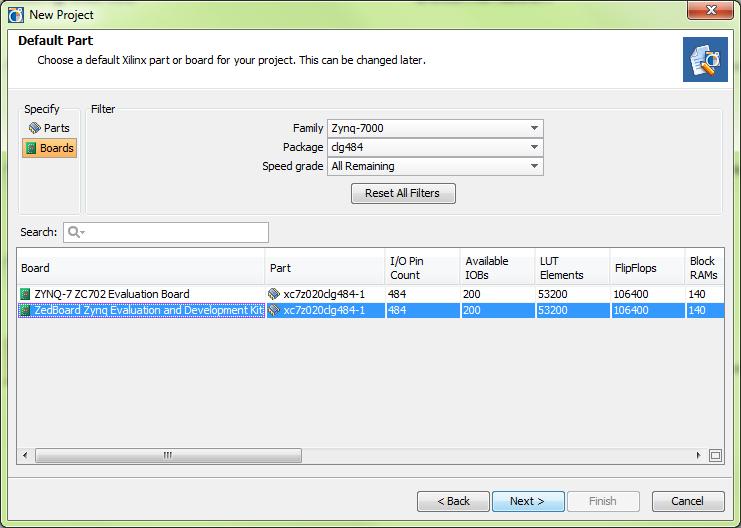Click the horizontal scrollbar thumb
Image resolution: width=741 pixels, height=528 pixels.
(x=168, y=455)
